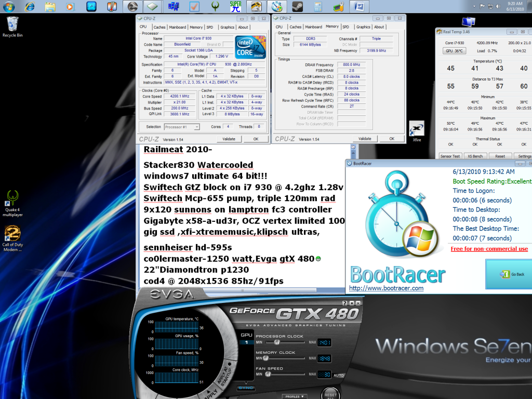This screenshot has width=532, height=399.
Task: Open the Free for non-commercial use link
Action: pos(489,249)
